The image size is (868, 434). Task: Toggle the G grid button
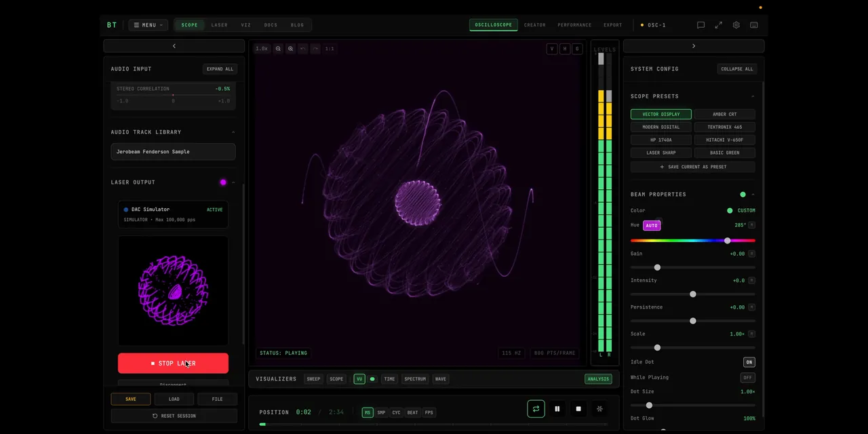(x=577, y=49)
